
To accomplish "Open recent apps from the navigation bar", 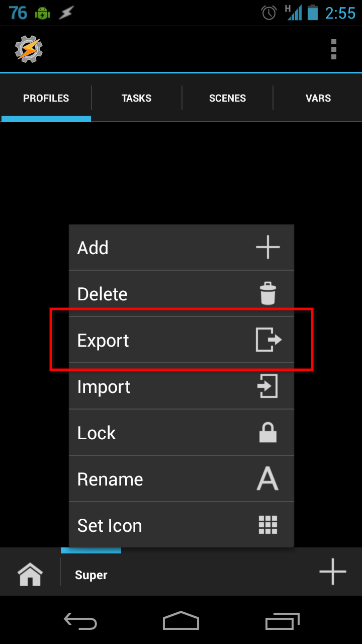I will point(282,621).
